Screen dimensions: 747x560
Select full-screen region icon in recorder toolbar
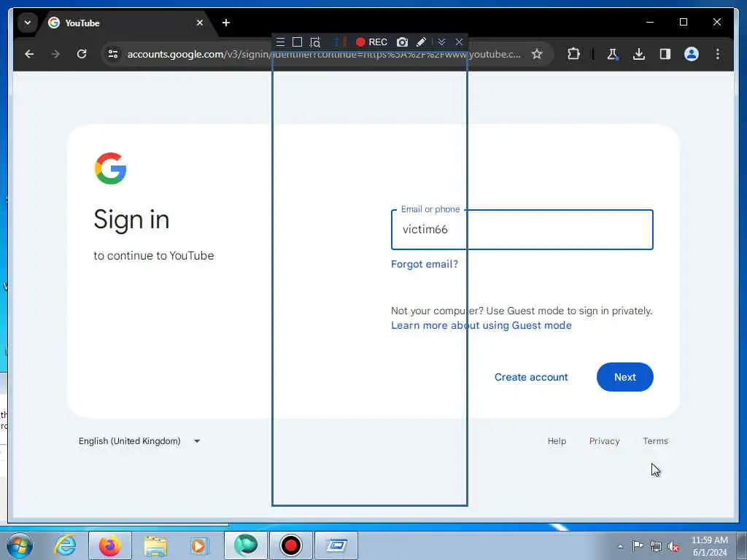(298, 42)
